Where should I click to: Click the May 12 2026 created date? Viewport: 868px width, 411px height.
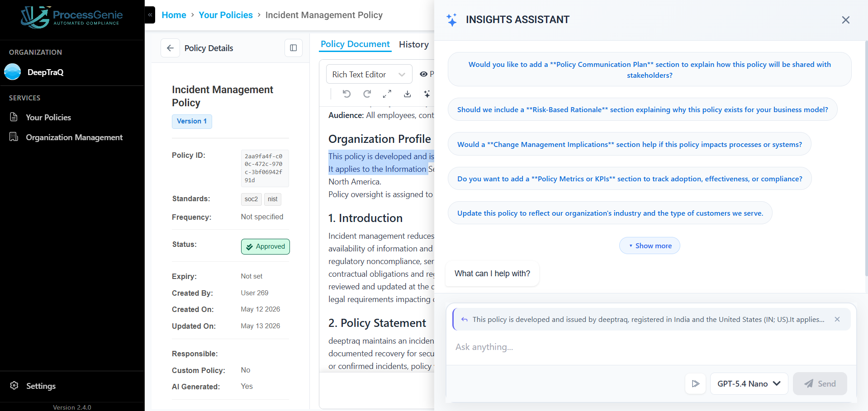tap(261, 309)
